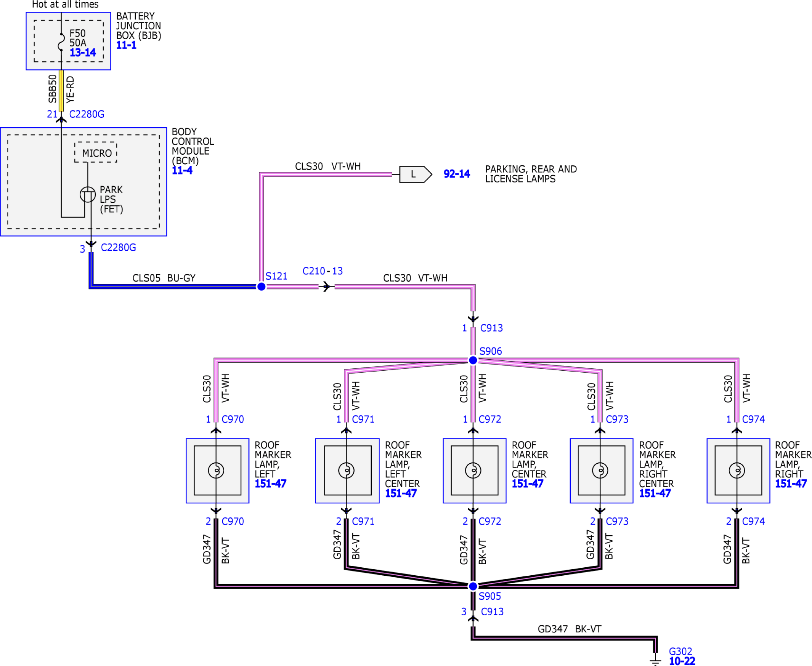Screen dimensions: 812x666
Task: Select the S906 splice dot
Action: pyautogui.click(x=473, y=360)
